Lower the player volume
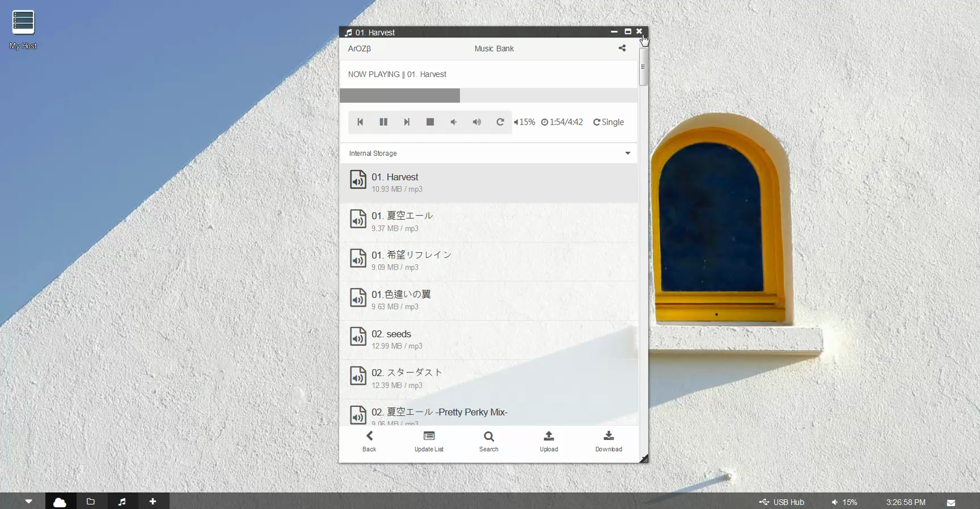 coord(454,122)
